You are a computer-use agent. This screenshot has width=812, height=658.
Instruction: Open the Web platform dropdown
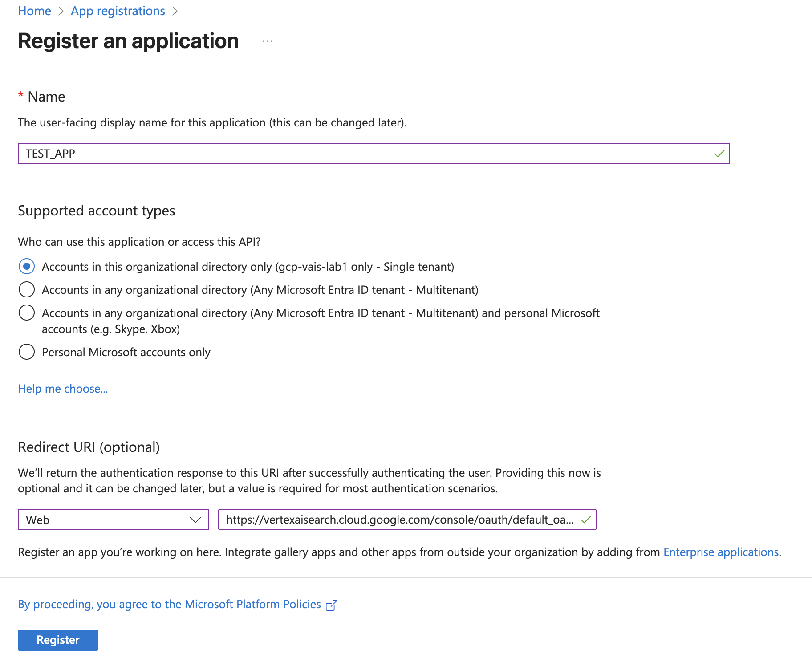coord(114,519)
